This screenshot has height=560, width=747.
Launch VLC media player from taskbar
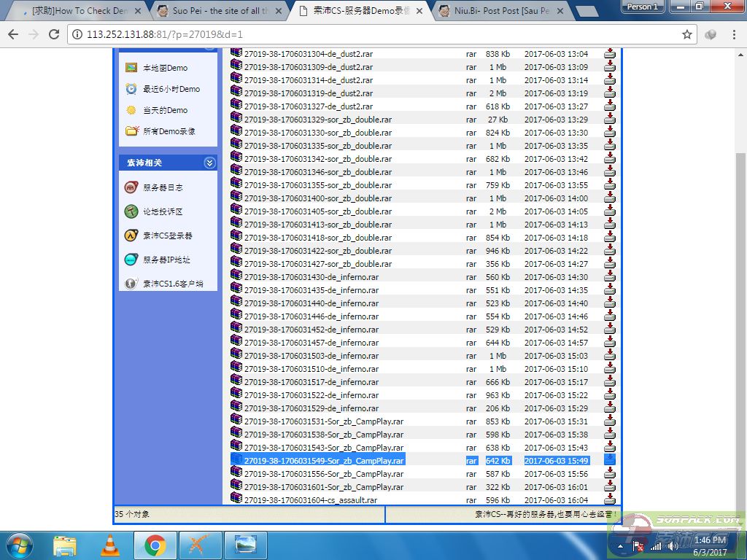click(x=110, y=545)
